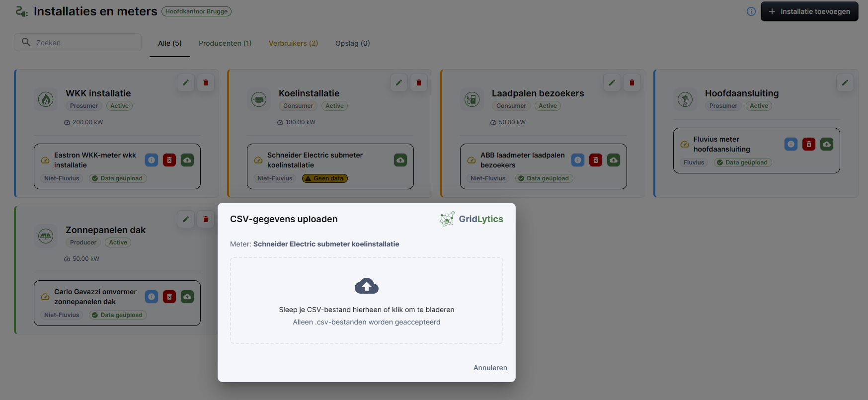
Task: Upload data for Eastron WKK-meter
Action: click(187, 160)
